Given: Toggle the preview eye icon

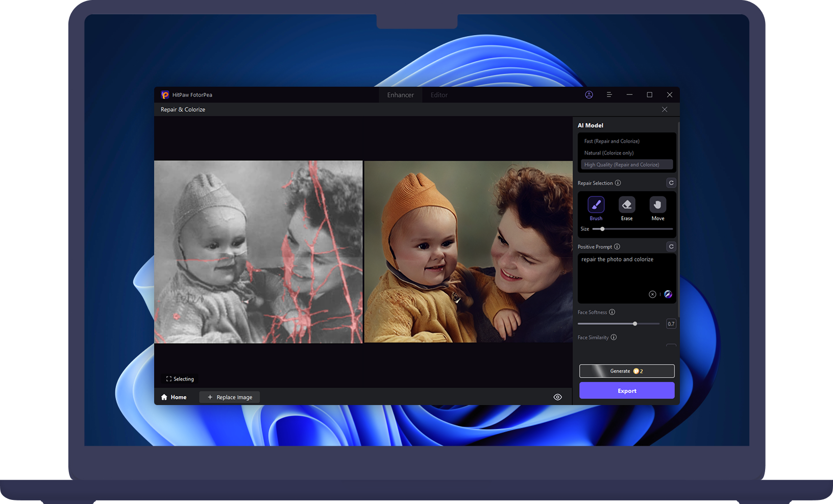Looking at the screenshot, I should click(x=557, y=397).
